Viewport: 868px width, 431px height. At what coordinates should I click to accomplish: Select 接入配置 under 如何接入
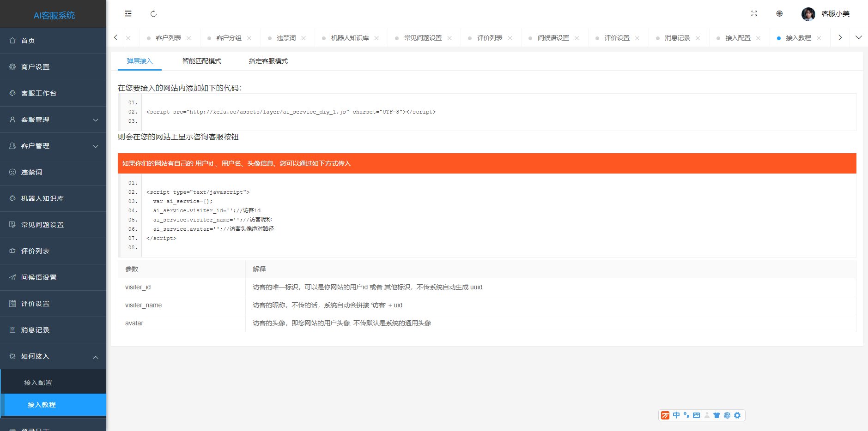tap(39, 382)
